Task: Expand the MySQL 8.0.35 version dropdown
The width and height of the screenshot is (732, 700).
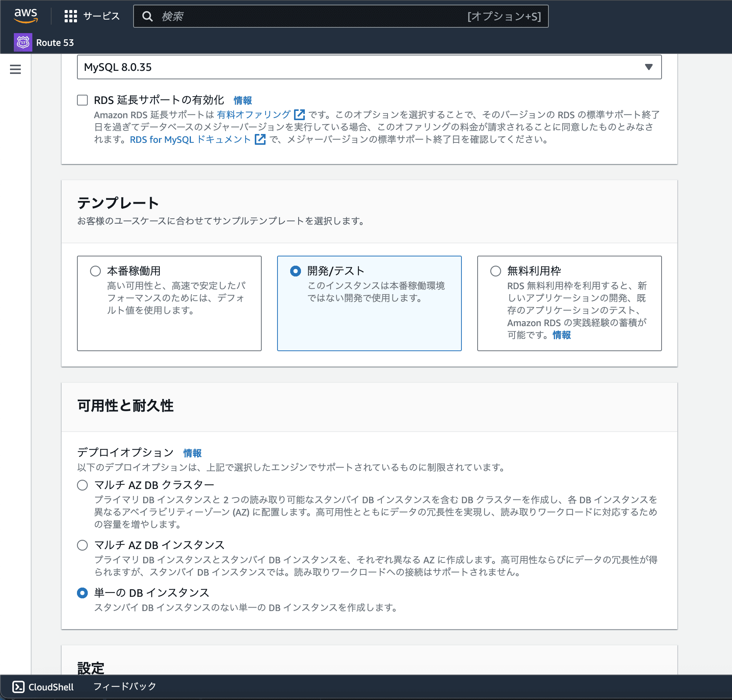Action: pyautogui.click(x=369, y=67)
